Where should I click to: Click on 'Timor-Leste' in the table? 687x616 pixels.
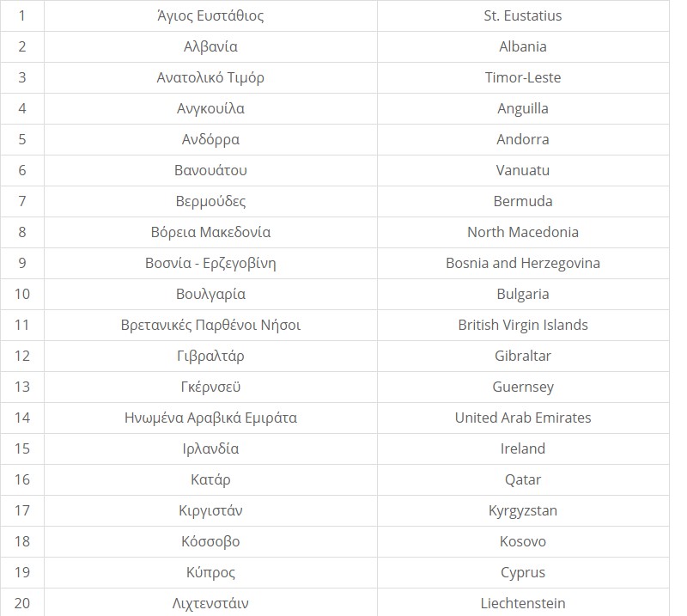[x=522, y=77]
